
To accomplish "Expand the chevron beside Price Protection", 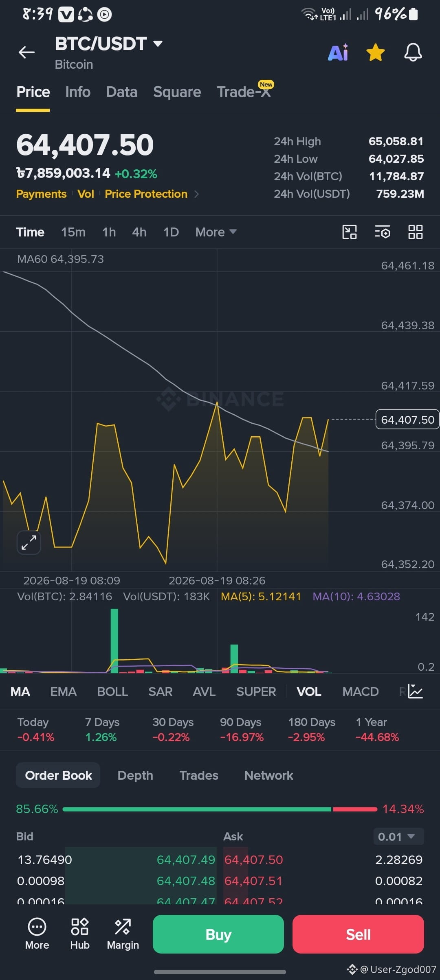I will pyautogui.click(x=197, y=194).
